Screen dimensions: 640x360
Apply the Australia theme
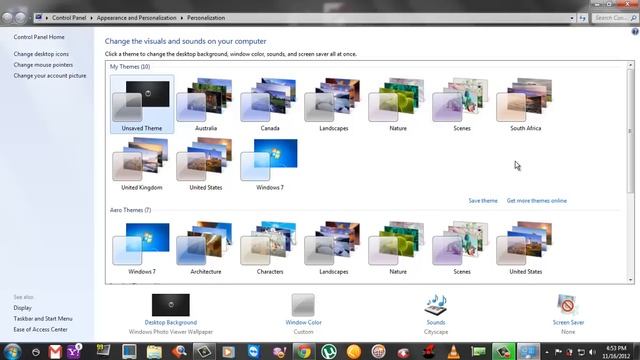(x=206, y=104)
